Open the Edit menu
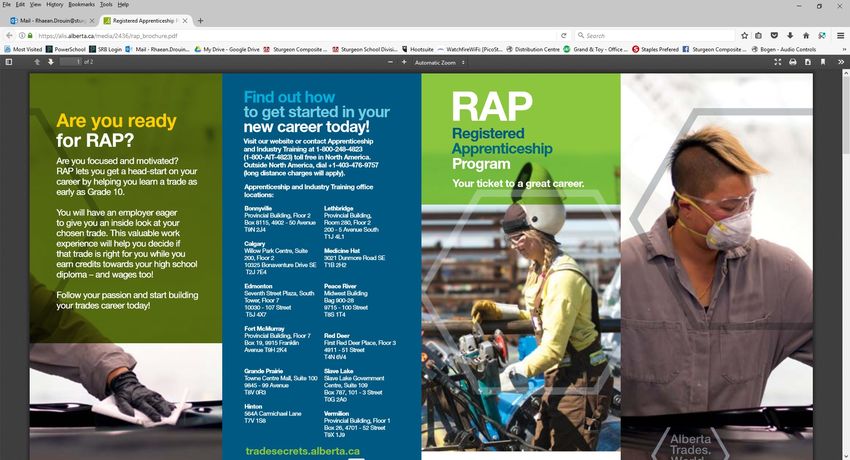850x460 pixels. (20, 4)
